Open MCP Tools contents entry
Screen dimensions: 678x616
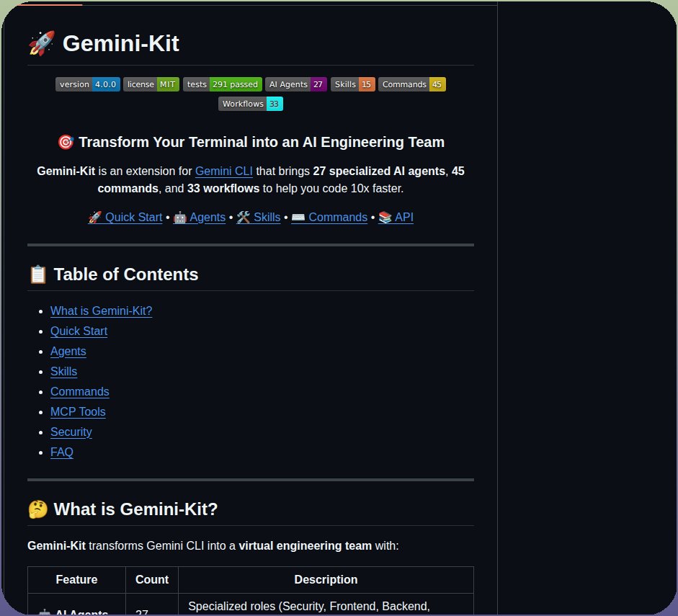78,411
